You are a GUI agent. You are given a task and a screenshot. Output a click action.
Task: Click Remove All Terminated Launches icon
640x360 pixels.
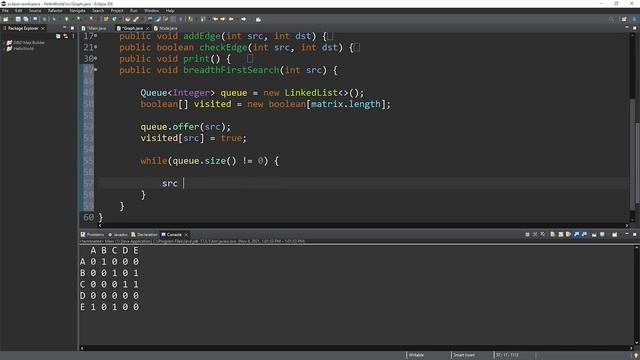coord(542,234)
